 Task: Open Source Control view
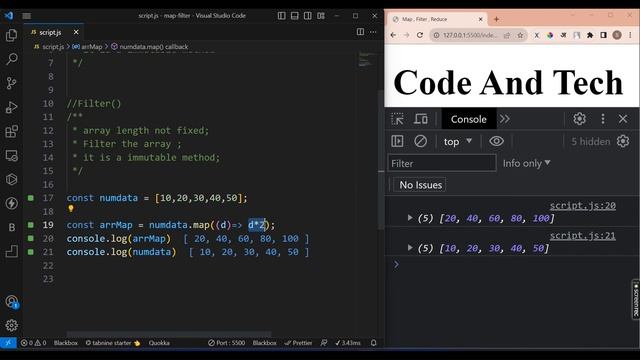click(11, 83)
